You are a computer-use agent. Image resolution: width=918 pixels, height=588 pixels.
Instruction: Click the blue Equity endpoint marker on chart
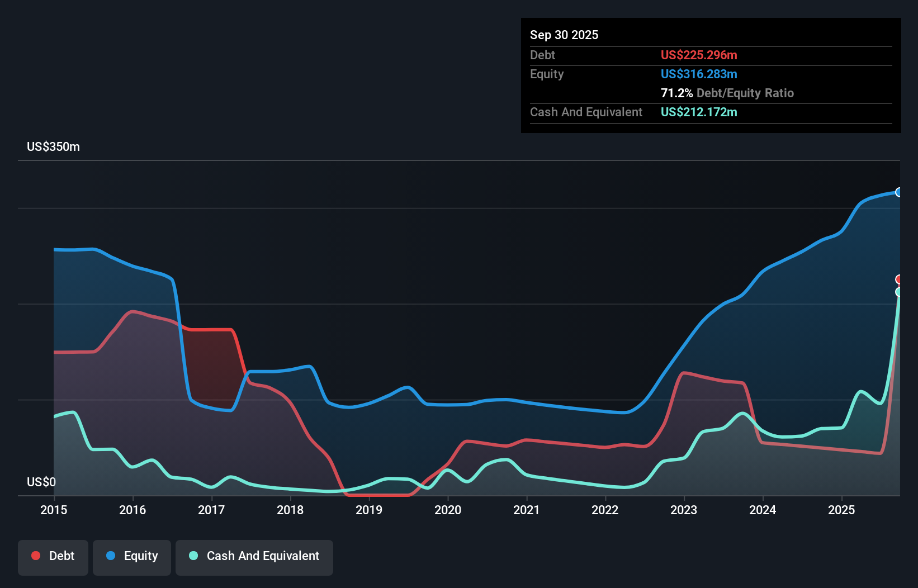[x=899, y=192]
